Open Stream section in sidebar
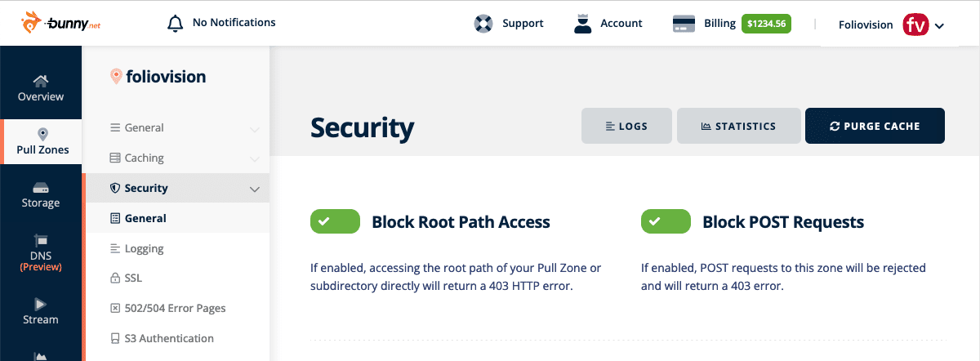 pyautogui.click(x=41, y=311)
